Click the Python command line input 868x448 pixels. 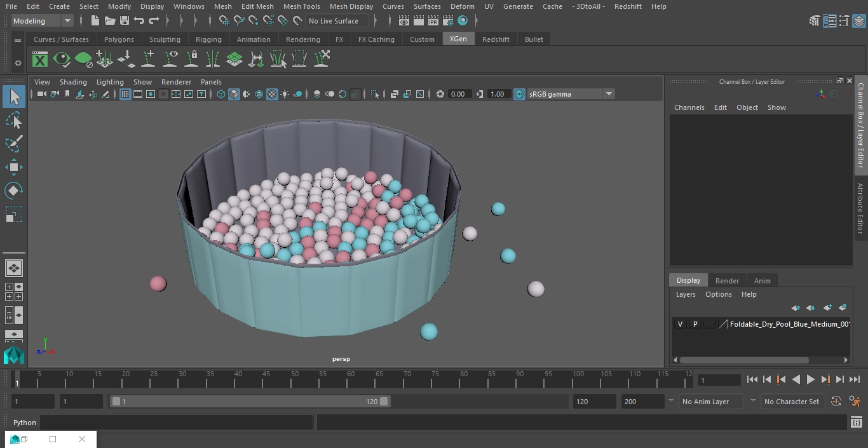click(x=177, y=423)
